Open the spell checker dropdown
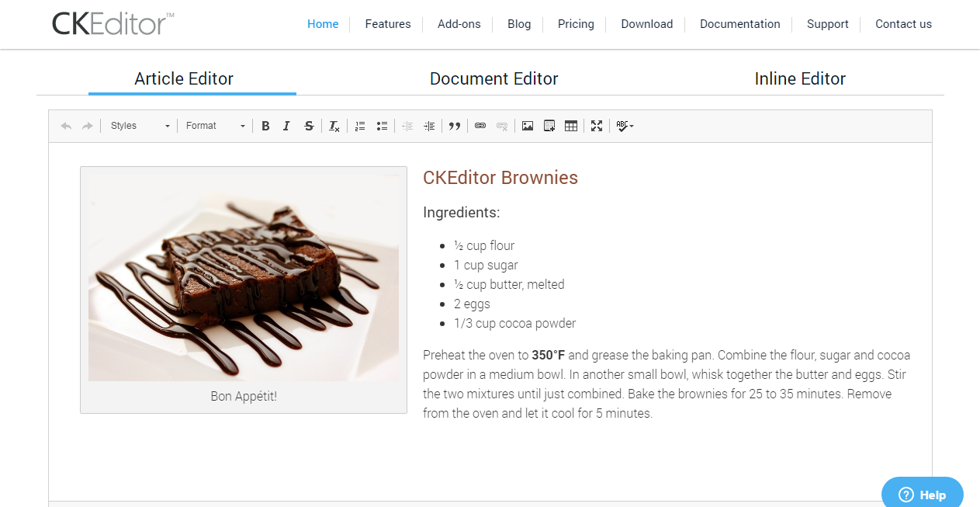Image resolution: width=980 pixels, height=507 pixels. (625, 126)
